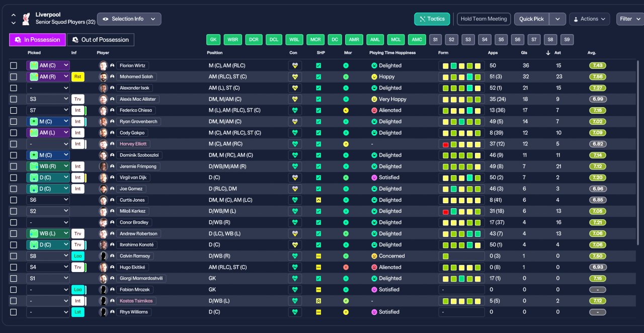Tick the checkbox for Rhys Williams' row

coord(14,312)
